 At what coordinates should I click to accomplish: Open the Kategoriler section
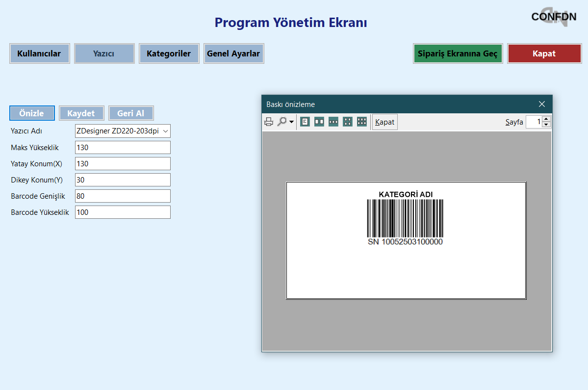[x=169, y=53]
